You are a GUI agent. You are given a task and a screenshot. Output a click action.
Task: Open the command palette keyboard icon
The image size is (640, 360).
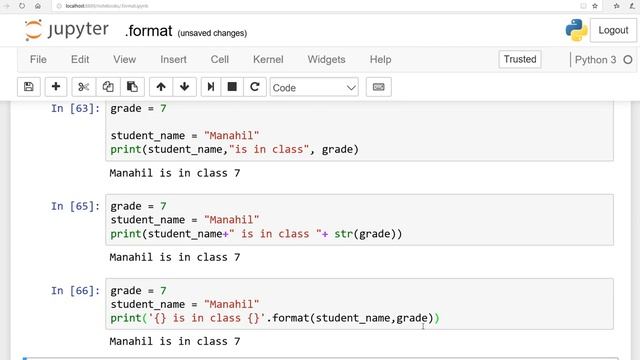pos(379,87)
